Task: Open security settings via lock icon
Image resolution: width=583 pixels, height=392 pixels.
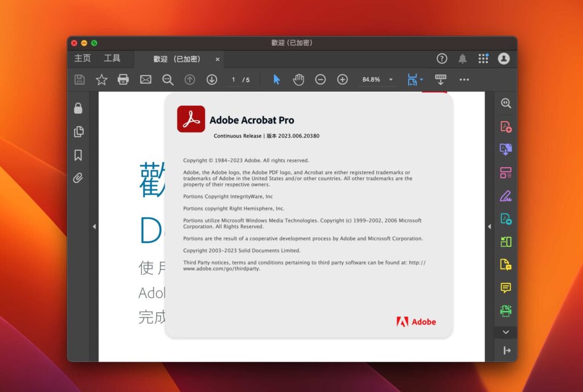Action: (x=79, y=108)
